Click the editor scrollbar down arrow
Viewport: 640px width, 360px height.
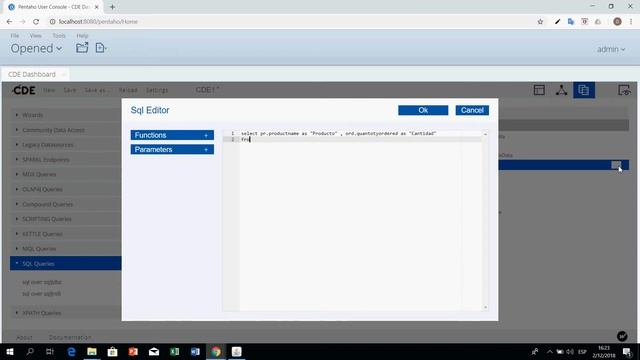485,307
